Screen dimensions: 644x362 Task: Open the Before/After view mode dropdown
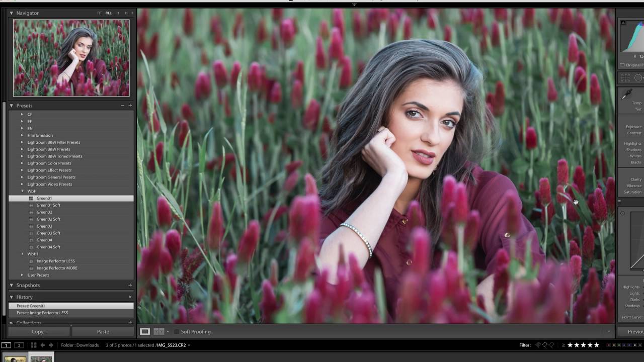(168, 332)
